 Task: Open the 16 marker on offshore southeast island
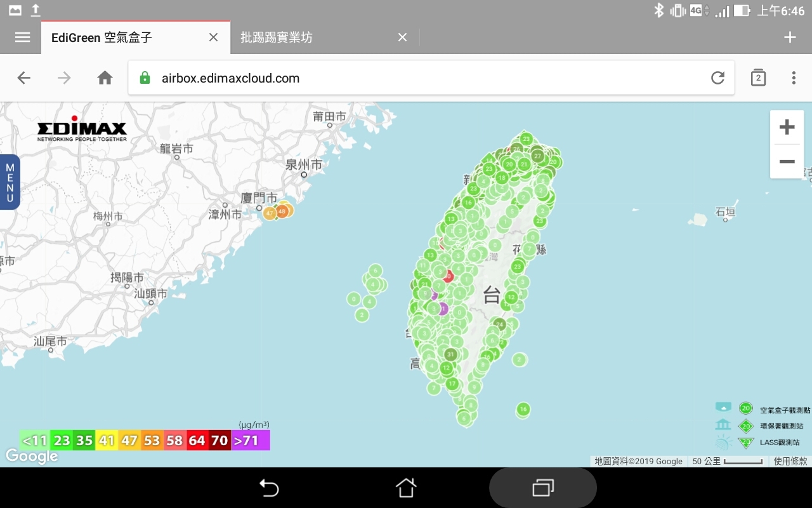click(x=523, y=409)
